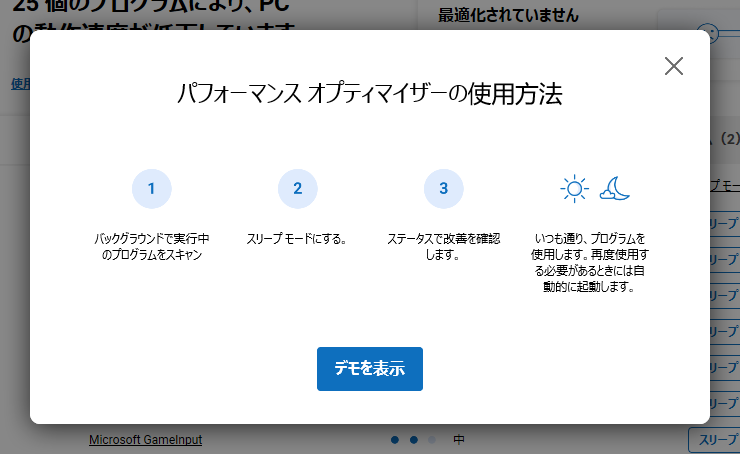This screenshot has height=454, width=740.
Task: Click the dialog title パフォーマンス オプティマイザーの使用方法
Action: point(370,93)
